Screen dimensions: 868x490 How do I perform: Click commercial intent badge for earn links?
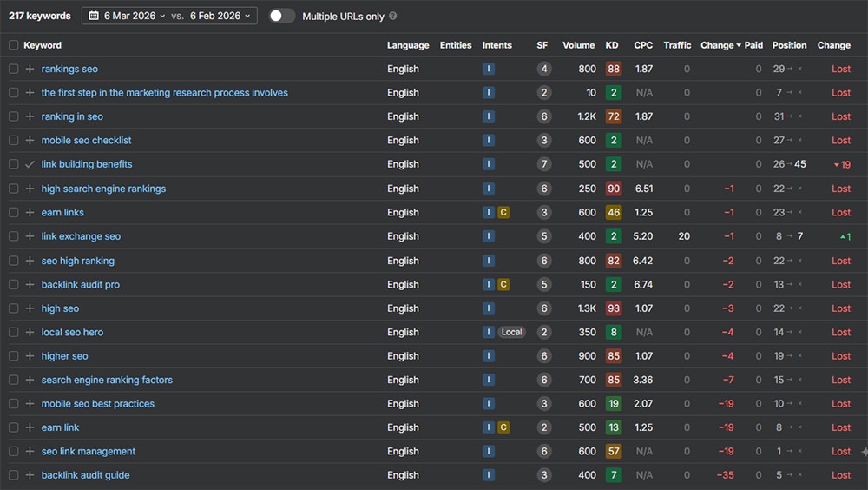503,212
